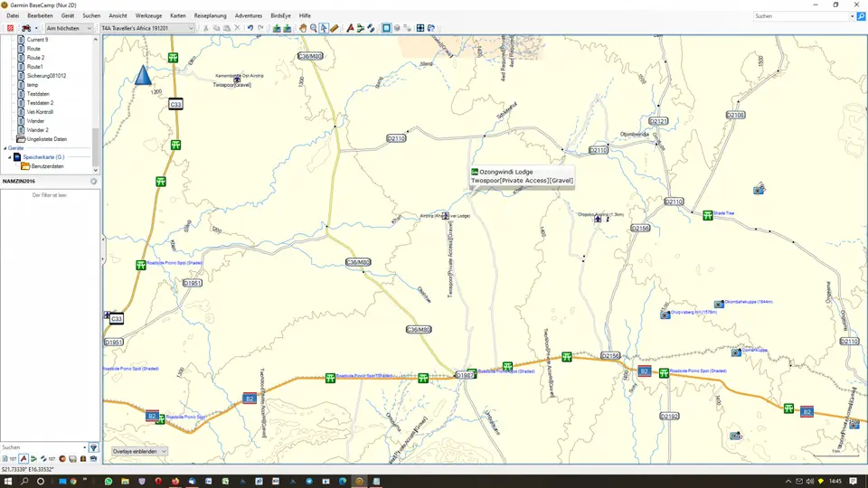The height and width of the screenshot is (488, 868).
Task: Select the 'Wander 2' list
Action: [x=37, y=130]
